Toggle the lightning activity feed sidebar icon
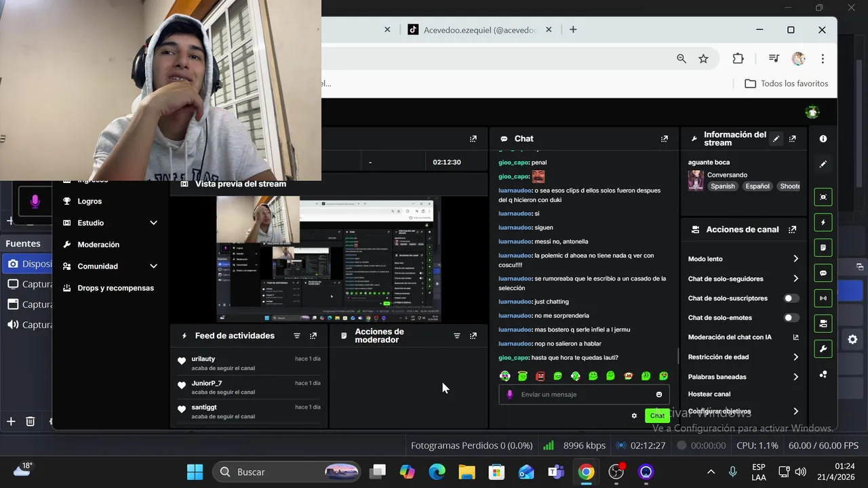 coord(823,222)
